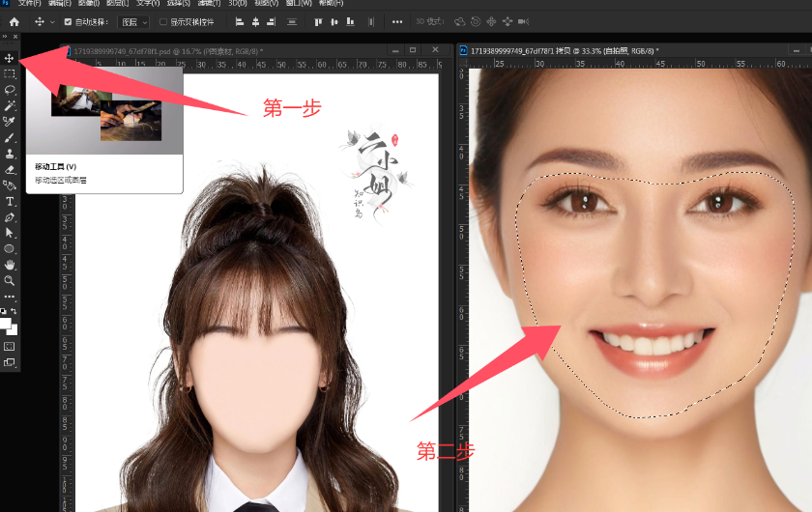Image resolution: width=812 pixels, height=512 pixels.
Task: Align vertical centers in options bar
Action: (334, 22)
